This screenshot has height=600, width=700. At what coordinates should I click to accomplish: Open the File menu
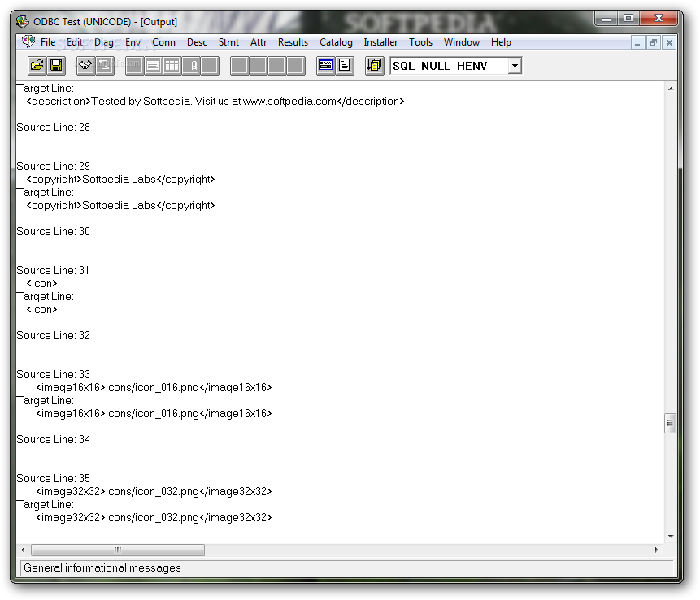[x=48, y=42]
